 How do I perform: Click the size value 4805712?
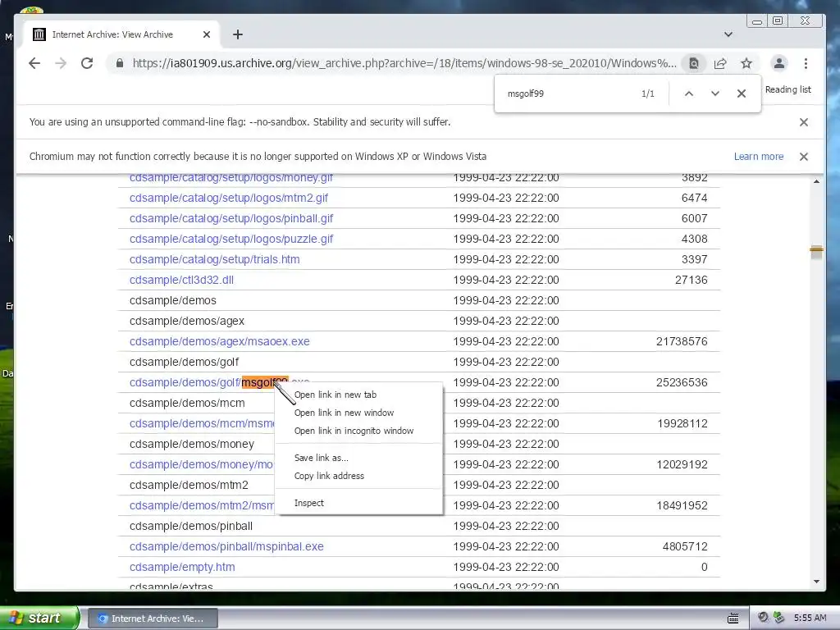685,547
